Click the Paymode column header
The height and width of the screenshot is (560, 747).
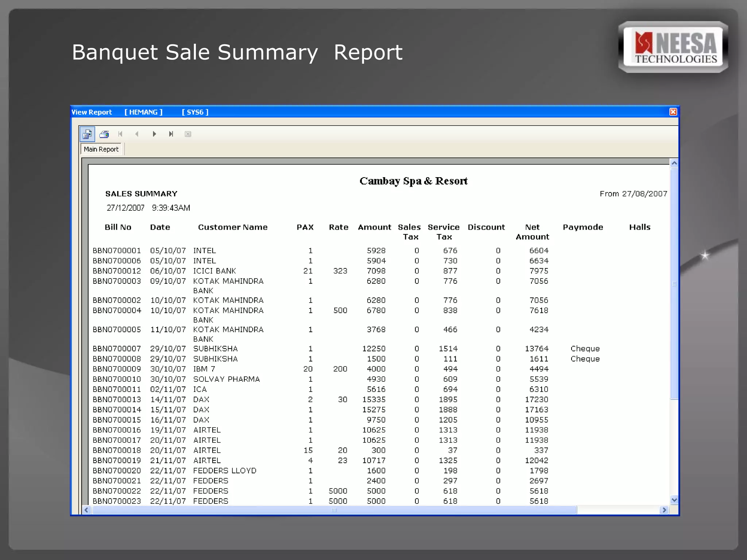pyautogui.click(x=583, y=227)
